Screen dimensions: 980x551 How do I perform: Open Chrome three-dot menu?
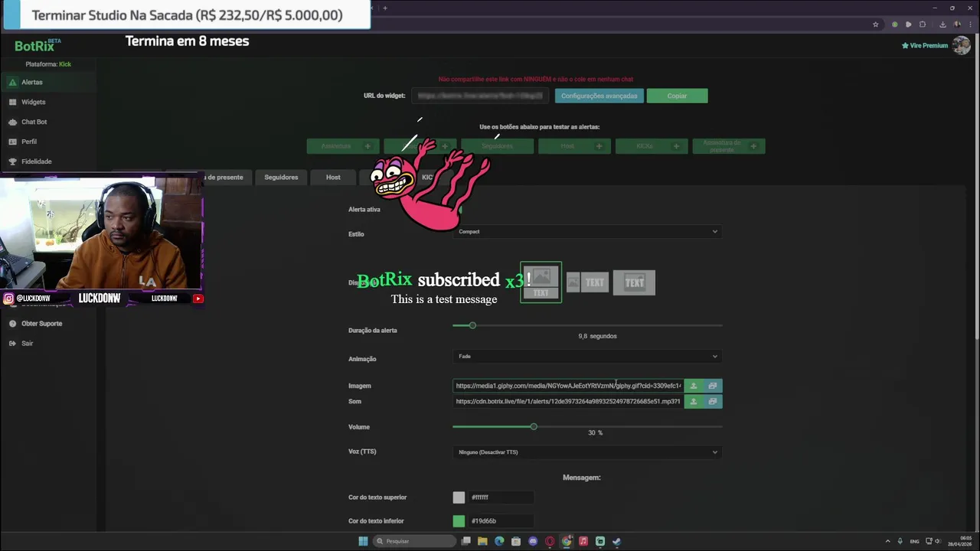click(971, 24)
